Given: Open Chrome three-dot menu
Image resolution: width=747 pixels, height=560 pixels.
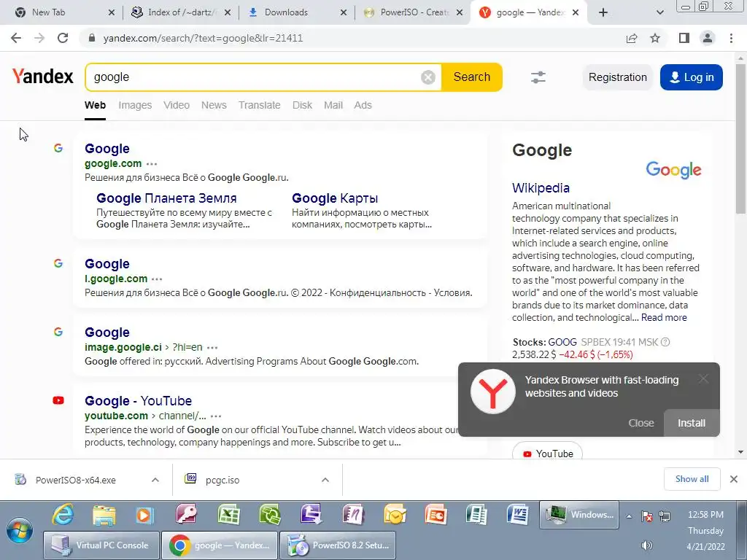Looking at the screenshot, I should click(731, 38).
